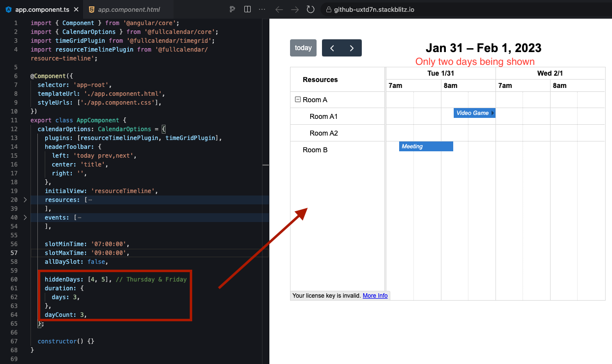612x364 pixels.
Task: Click the browser forward arrow icon
Action: (294, 9)
